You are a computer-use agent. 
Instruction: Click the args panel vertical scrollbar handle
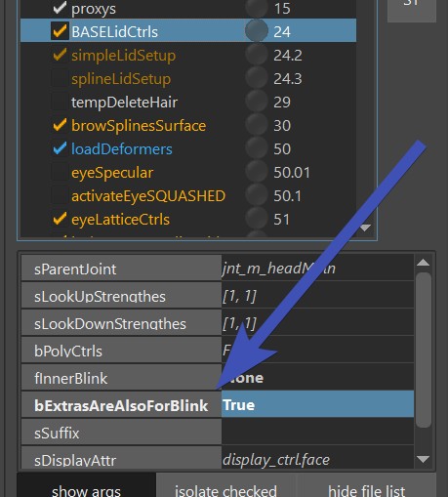tap(424, 350)
